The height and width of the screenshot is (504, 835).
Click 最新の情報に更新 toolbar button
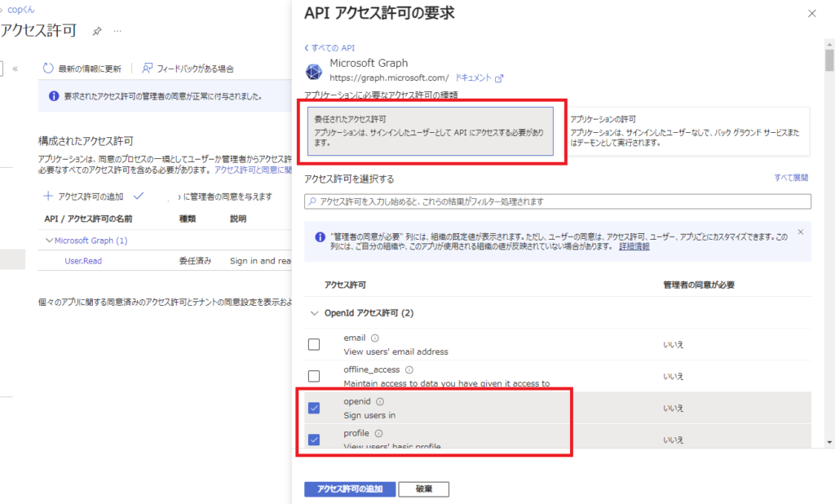[x=82, y=69]
